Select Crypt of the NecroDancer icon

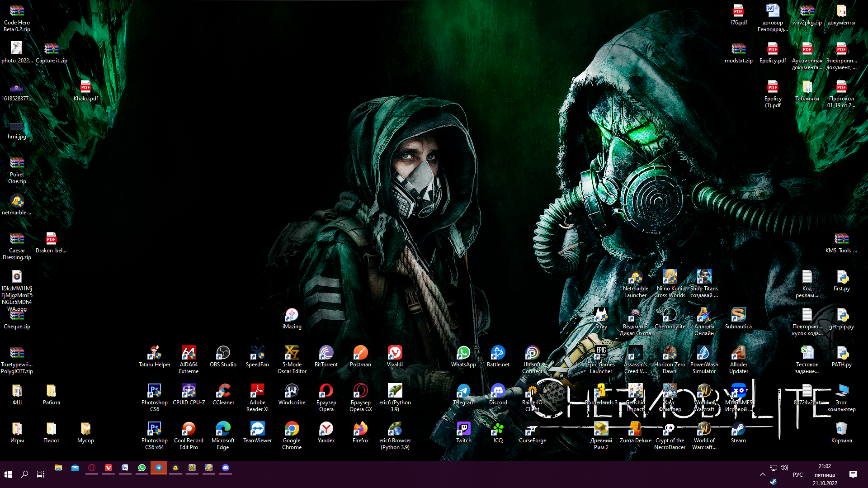click(x=670, y=435)
